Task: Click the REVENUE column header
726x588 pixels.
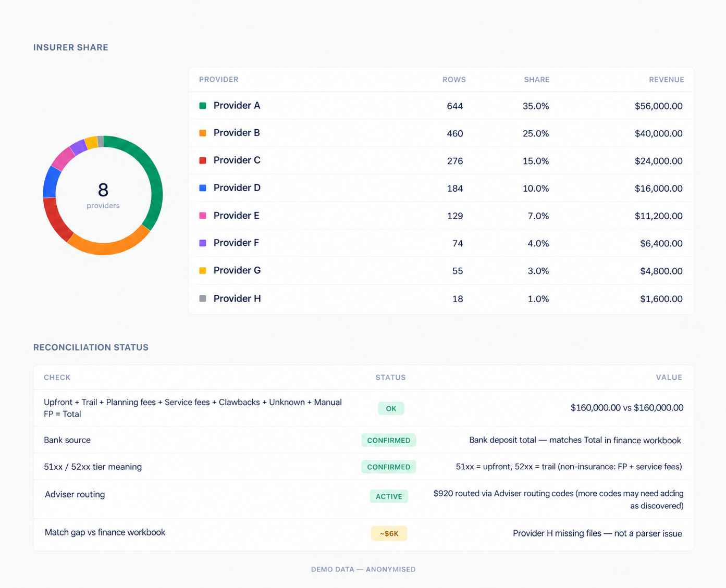Action: pos(667,80)
